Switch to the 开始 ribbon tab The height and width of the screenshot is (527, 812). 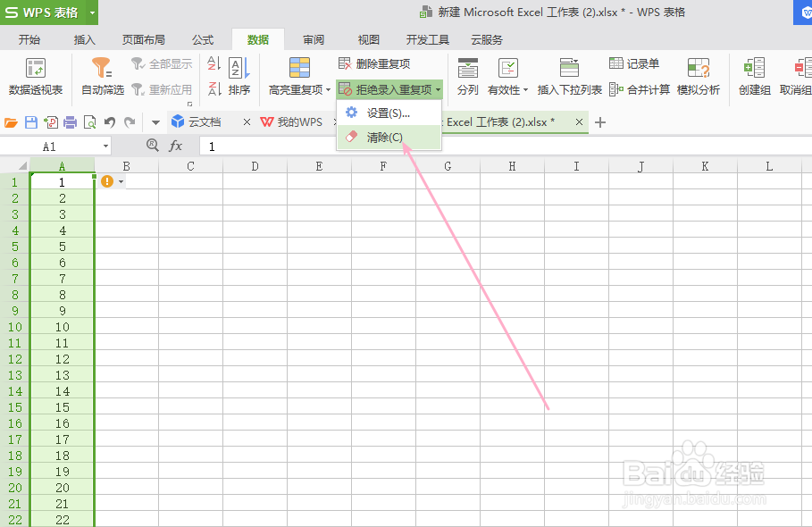coord(29,40)
